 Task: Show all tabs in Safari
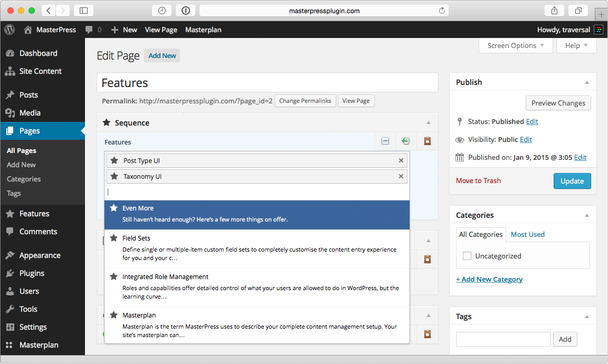click(578, 11)
